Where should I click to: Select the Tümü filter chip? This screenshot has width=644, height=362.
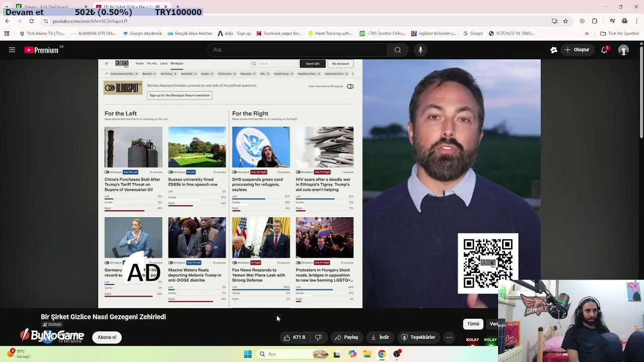tap(473, 324)
